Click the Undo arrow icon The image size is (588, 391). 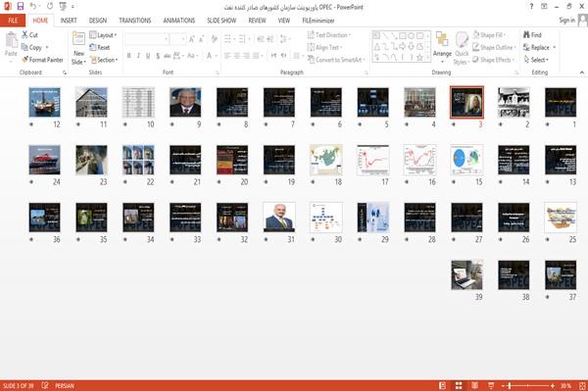coord(33,6)
